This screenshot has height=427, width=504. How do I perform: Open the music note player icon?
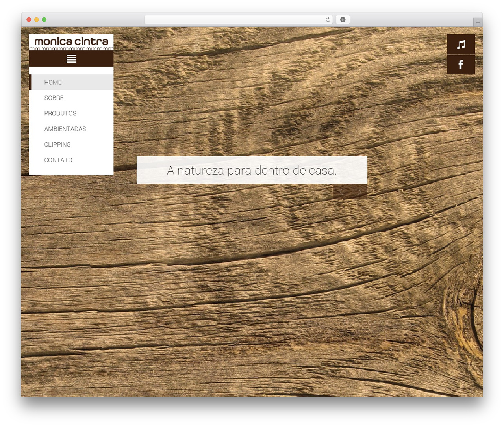(x=461, y=44)
